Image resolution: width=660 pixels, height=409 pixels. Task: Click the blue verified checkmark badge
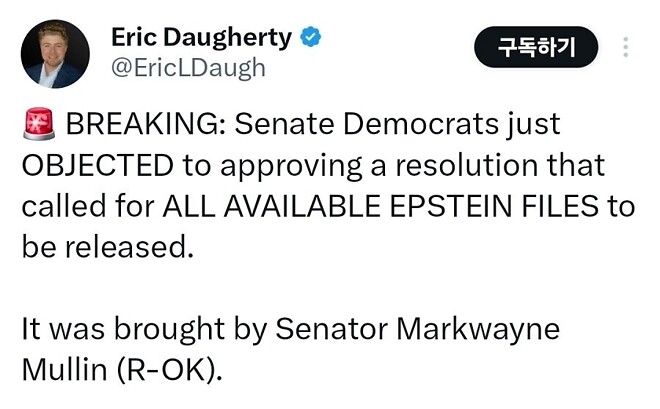point(311,37)
